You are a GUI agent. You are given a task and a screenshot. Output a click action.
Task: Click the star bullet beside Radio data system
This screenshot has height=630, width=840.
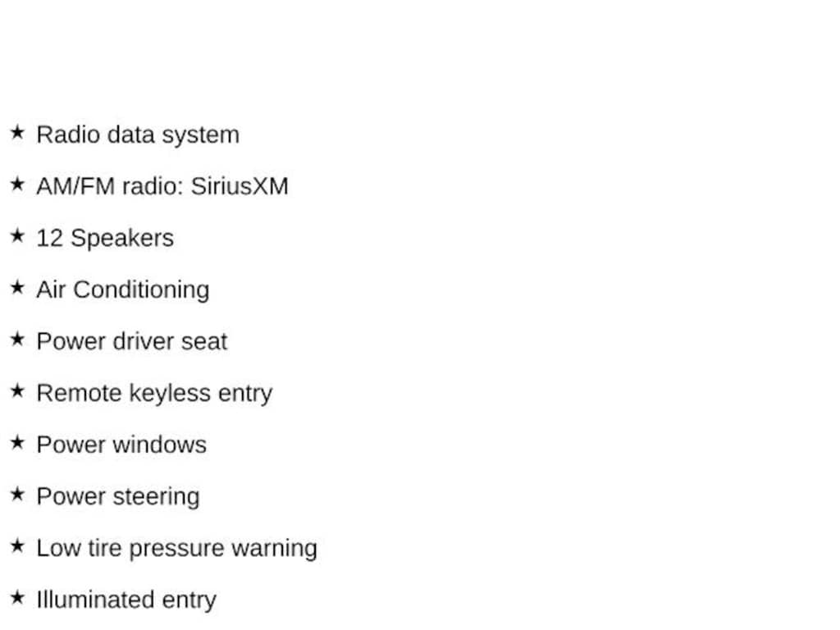click(17, 132)
